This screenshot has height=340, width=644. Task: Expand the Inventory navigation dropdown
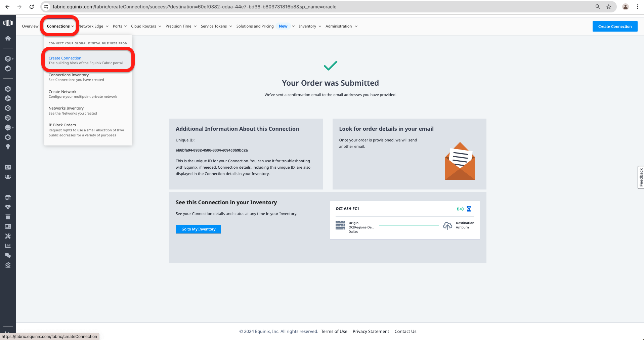click(310, 26)
